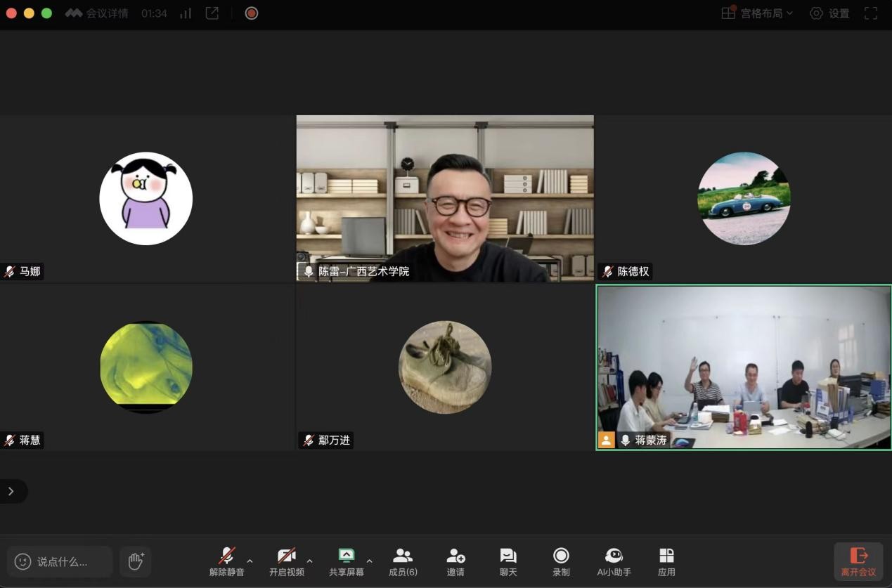Image resolution: width=892 pixels, height=588 pixels.
Task: Click the name label 蒋蒙涛
Action: tap(651, 440)
